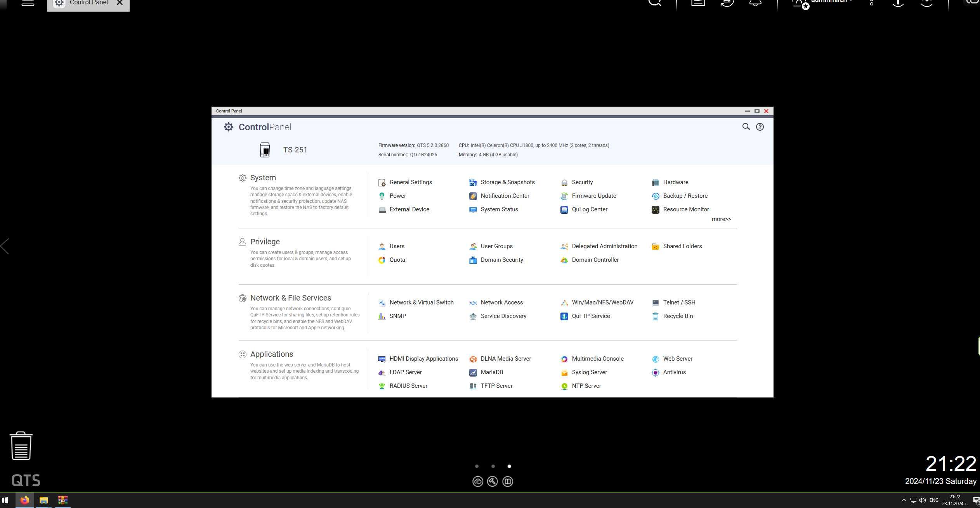Open Control Panel help
The image size is (980, 508).
click(760, 127)
